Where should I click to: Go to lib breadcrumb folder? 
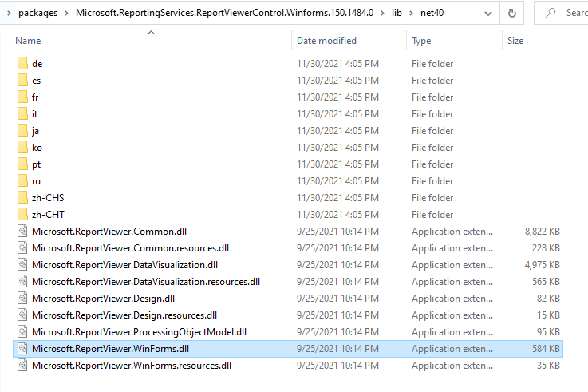397,13
